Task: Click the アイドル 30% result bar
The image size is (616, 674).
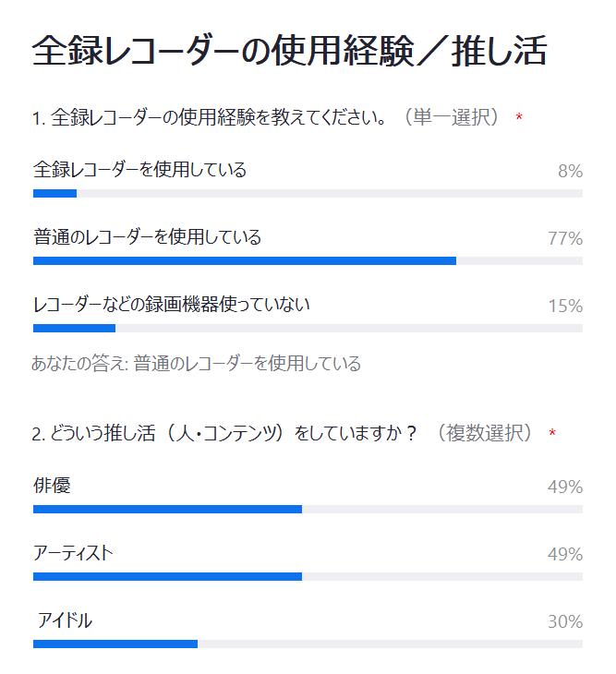Action: 308,644
